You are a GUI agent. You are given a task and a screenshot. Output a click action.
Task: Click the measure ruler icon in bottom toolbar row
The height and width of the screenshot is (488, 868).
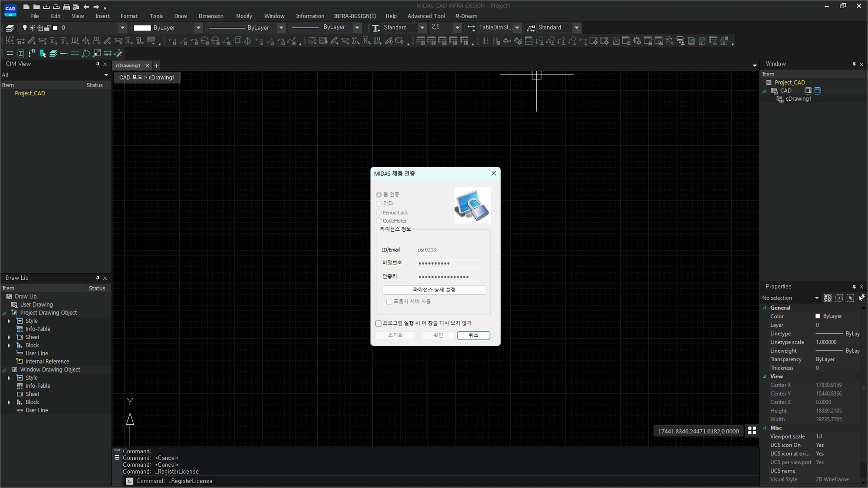tap(118, 53)
